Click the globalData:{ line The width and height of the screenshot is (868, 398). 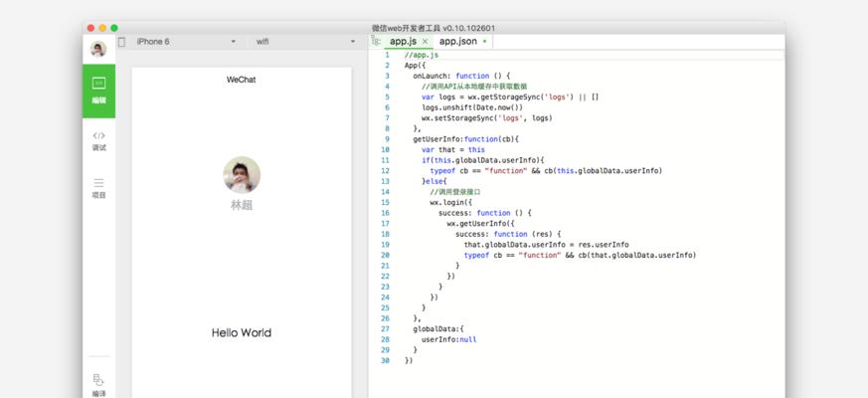(438, 328)
